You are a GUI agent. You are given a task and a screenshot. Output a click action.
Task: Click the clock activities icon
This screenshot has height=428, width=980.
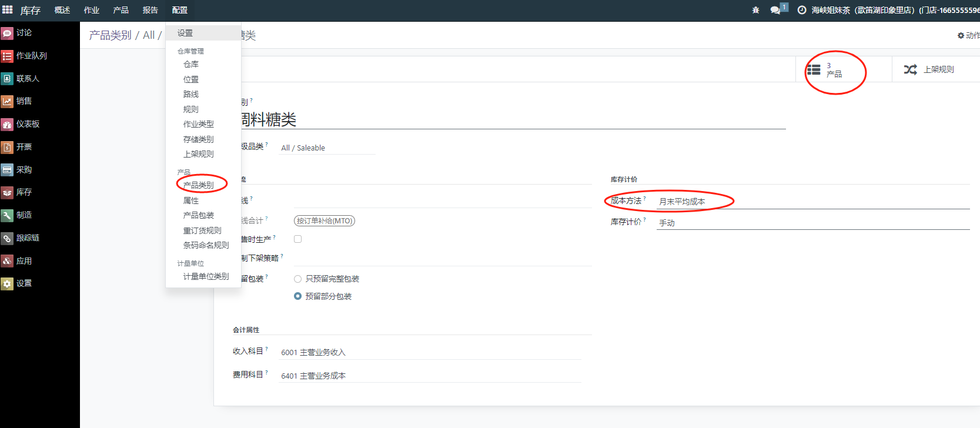[x=801, y=10]
